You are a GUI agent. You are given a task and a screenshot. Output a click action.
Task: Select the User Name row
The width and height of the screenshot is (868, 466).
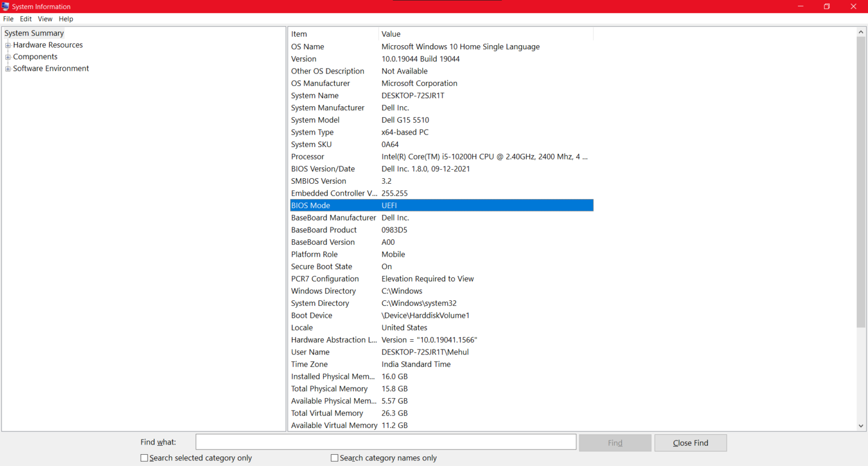tap(442, 352)
